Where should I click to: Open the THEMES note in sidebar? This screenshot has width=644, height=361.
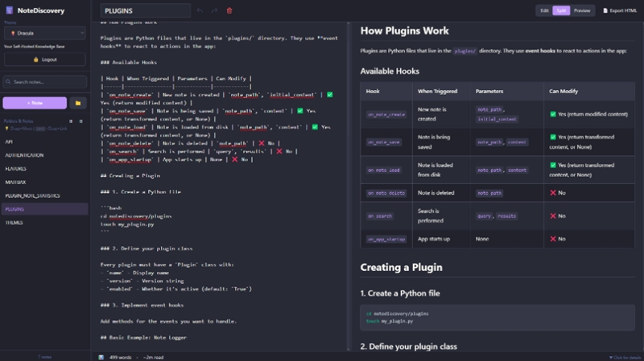pos(14,222)
